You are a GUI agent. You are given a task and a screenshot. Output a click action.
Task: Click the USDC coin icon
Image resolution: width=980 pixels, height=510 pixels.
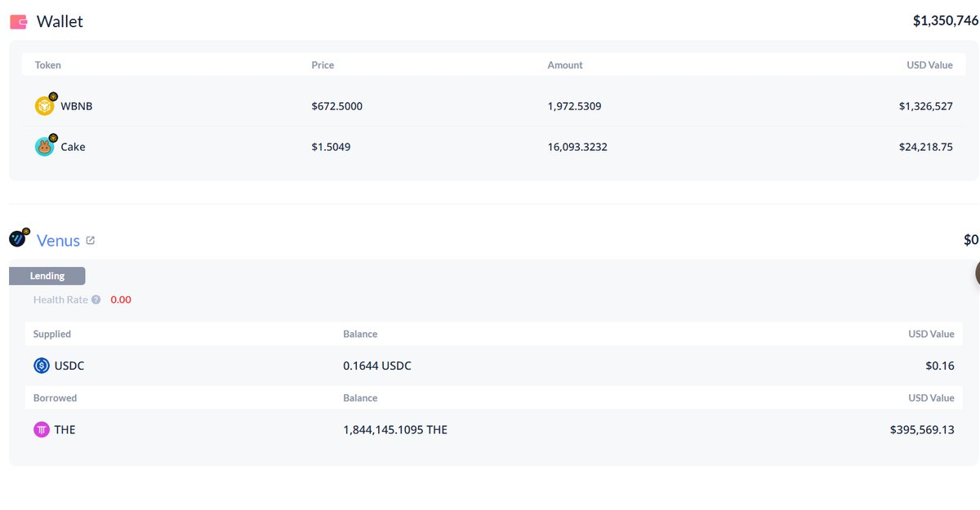42,366
